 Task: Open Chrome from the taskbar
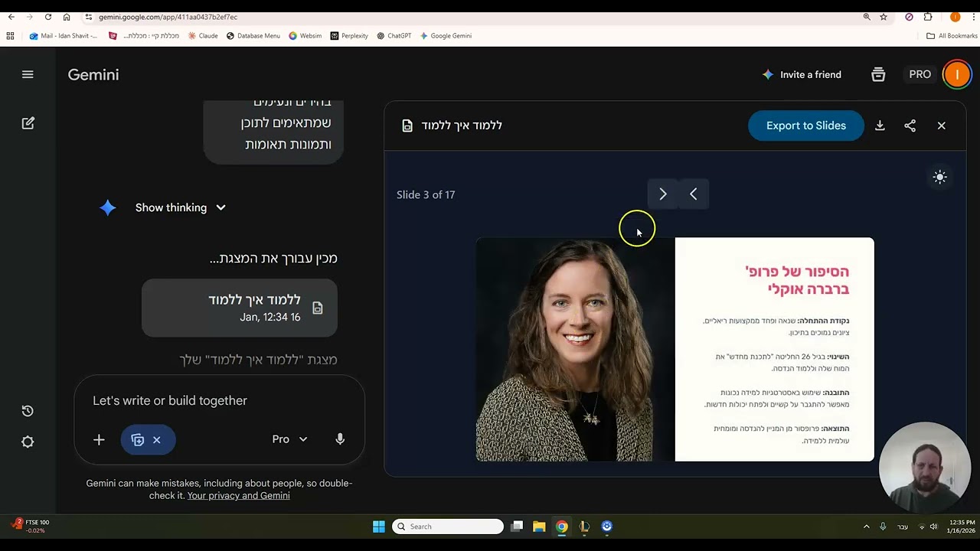click(x=561, y=527)
